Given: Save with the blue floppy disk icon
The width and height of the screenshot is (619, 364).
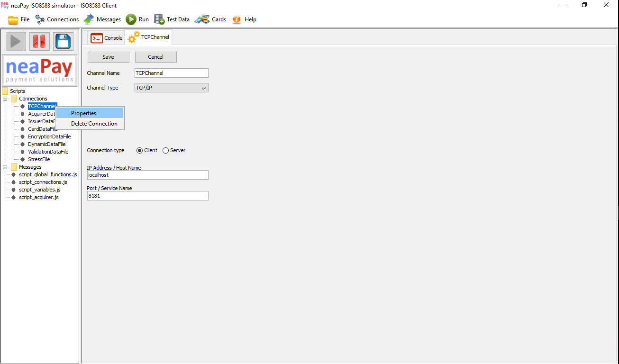Looking at the screenshot, I should pyautogui.click(x=63, y=41).
